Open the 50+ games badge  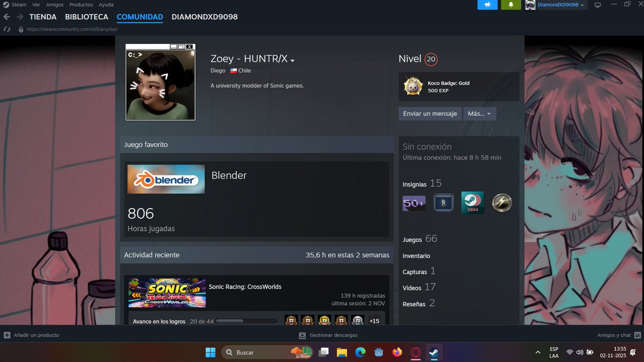pyautogui.click(x=414, y=203)
